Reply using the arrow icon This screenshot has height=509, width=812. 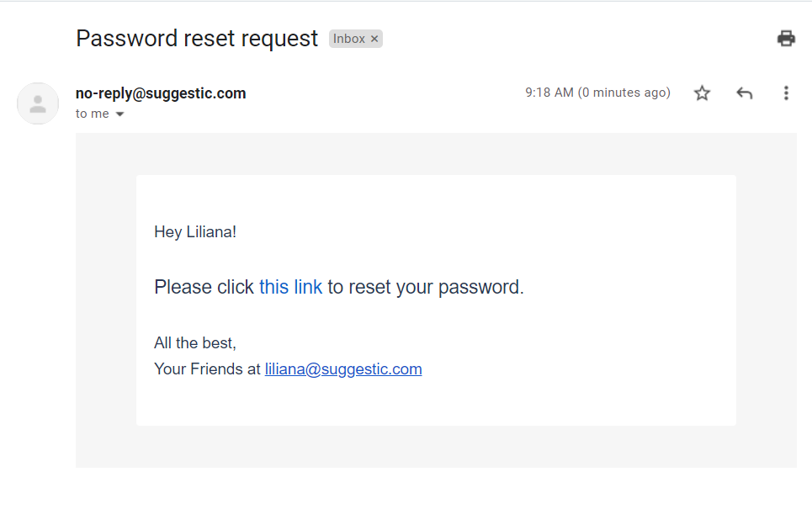[x=744, y=93]
